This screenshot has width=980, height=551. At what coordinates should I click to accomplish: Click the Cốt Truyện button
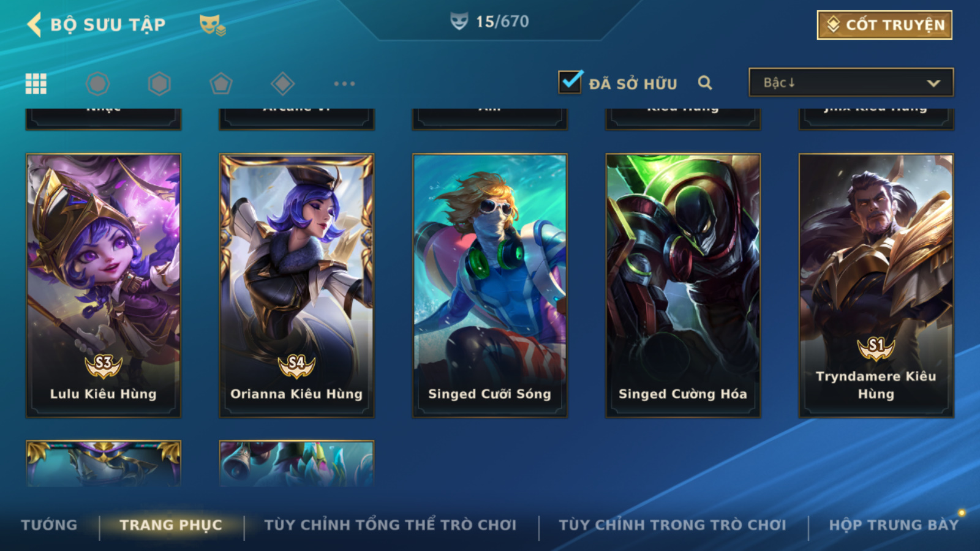click(884, 24)
